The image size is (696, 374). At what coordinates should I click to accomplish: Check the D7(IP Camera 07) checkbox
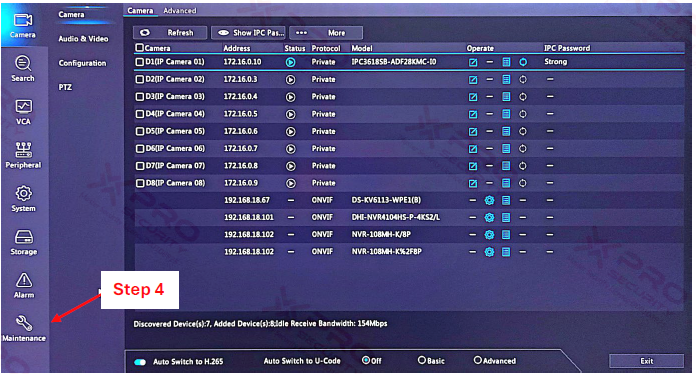coord(139,166)
